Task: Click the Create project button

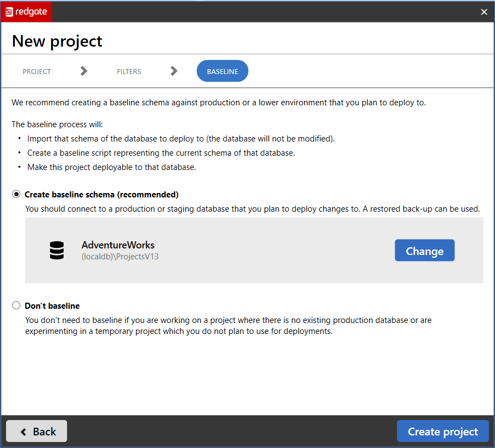Action: pos(443,432)
